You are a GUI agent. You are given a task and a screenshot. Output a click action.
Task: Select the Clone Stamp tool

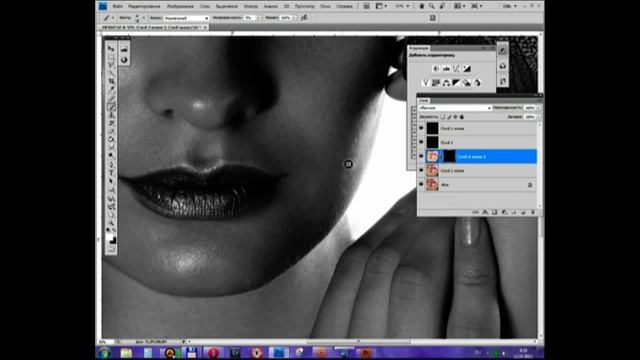point(111,115)
